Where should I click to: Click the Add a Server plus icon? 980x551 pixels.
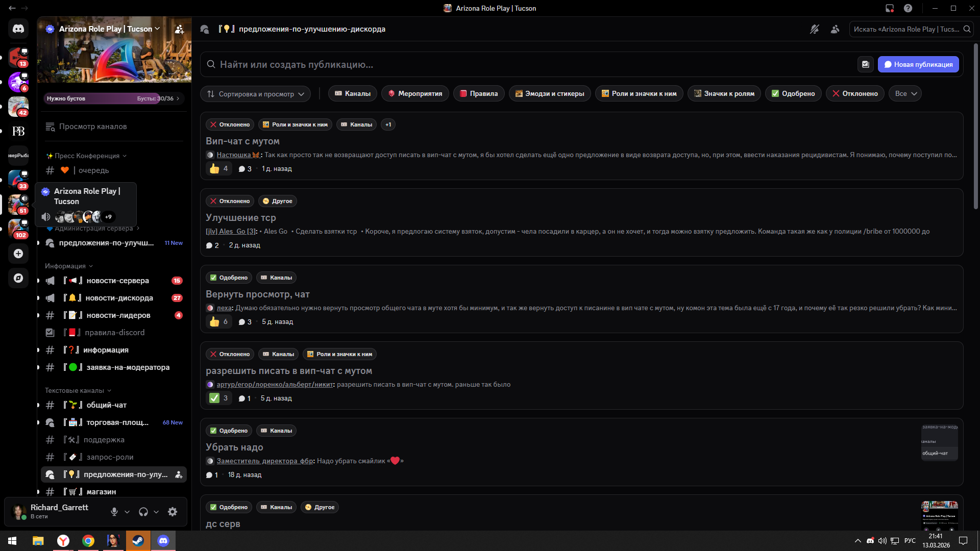pos(18,254)
